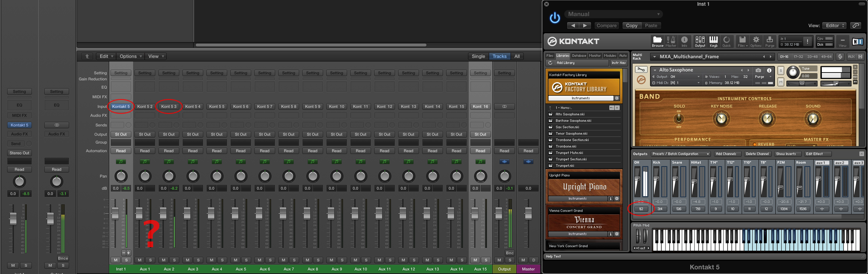
Task: Flip the BAND Solo on/off switch
Action: click(x=679, y=119)
